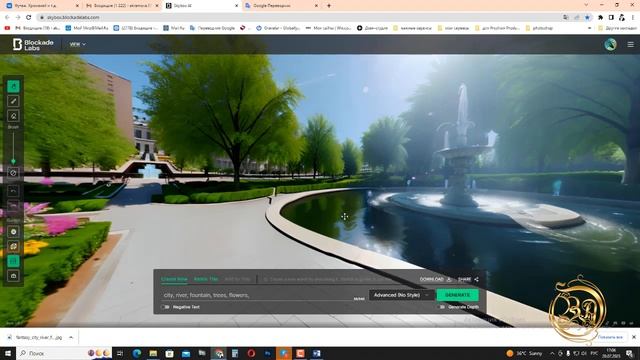Select the pencil sketch tool
The image size is (640, 360).
[x=13, y=101]
